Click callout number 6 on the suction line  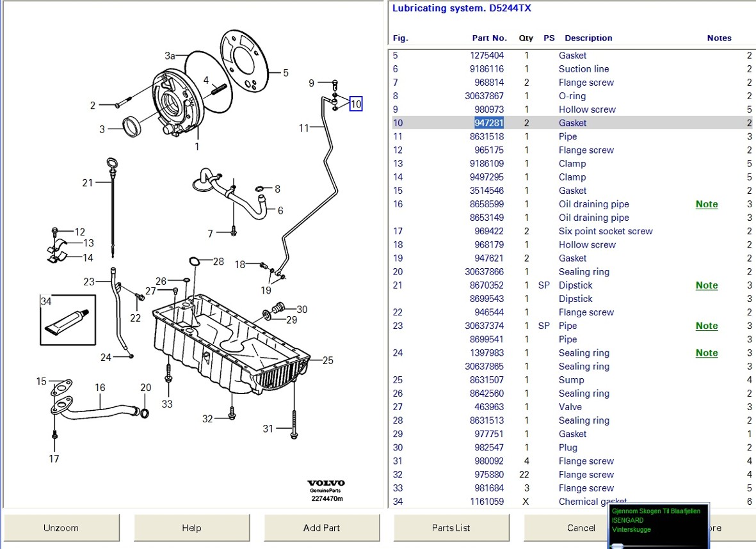(280, 210)
